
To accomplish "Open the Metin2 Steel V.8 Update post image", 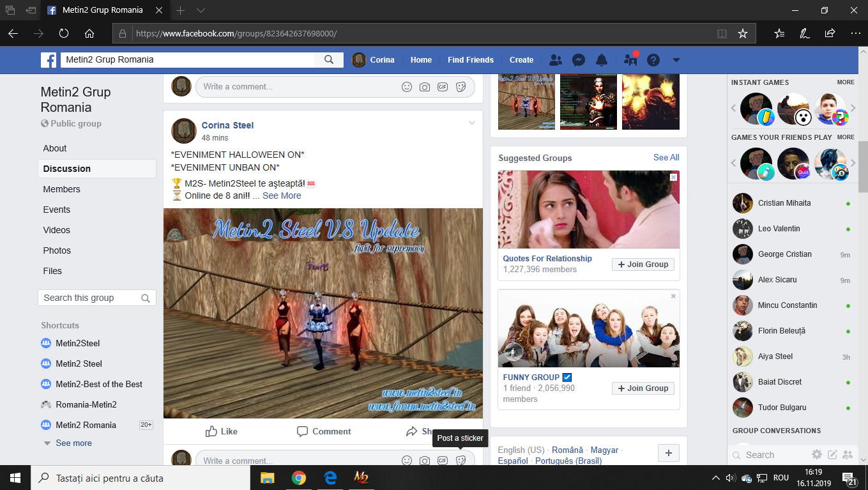I will (x=323, y=313).
